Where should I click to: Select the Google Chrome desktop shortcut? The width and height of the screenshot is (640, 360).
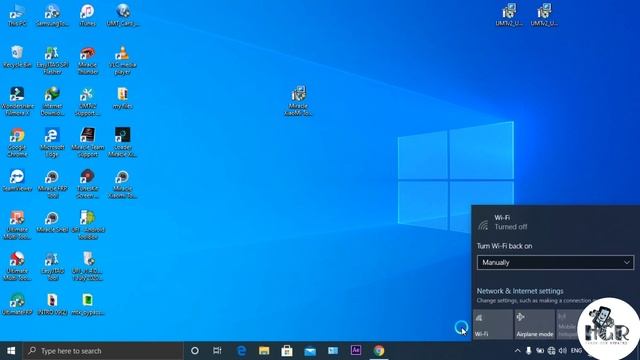tap(17, 143)
